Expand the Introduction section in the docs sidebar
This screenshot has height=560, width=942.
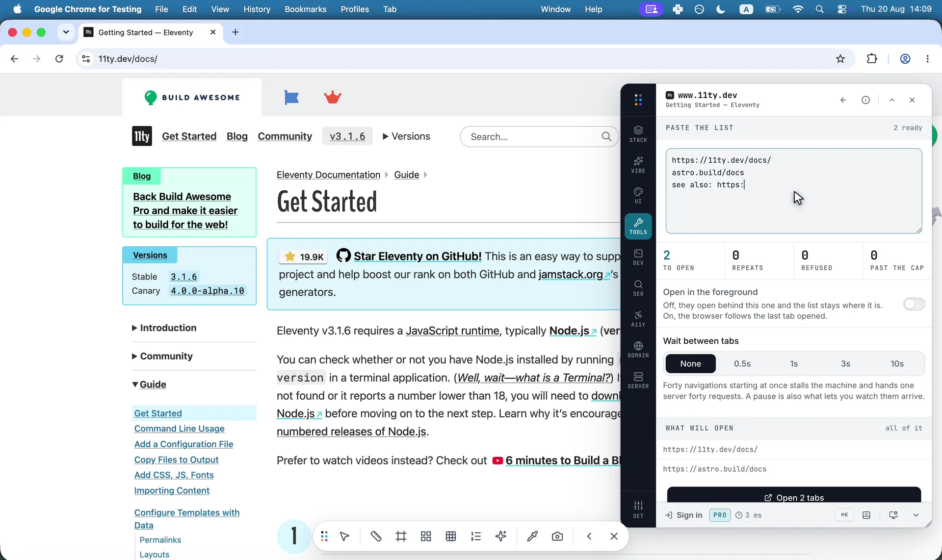pos(164,328)
